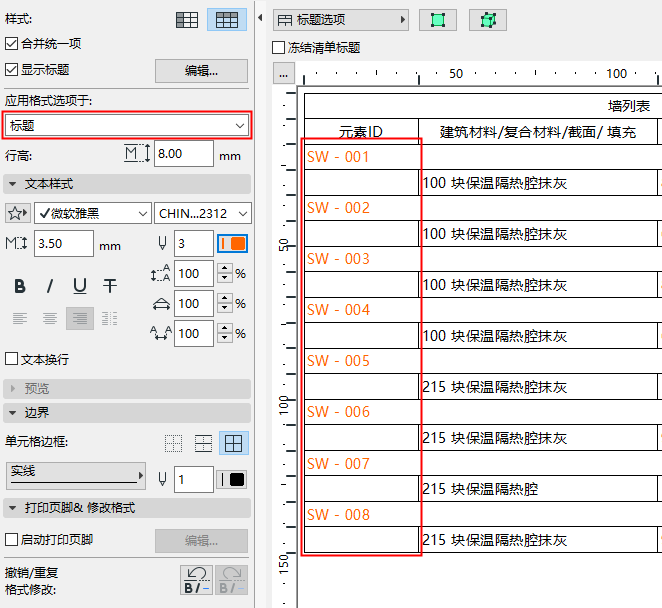Image resolution: width=662 pixels, height=608 pixels.
Task: Enable the 文本换行 checkbox
Action: pyautogui.click(x=11, y=359)
